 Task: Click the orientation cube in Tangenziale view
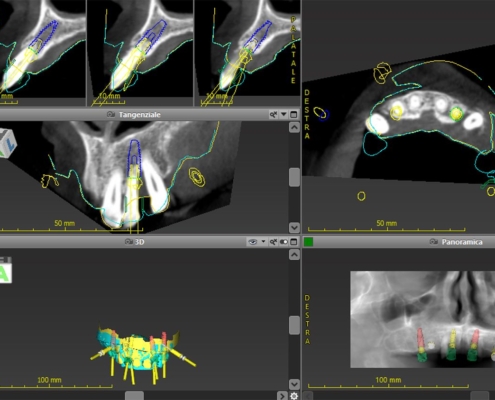click(7, 143)
